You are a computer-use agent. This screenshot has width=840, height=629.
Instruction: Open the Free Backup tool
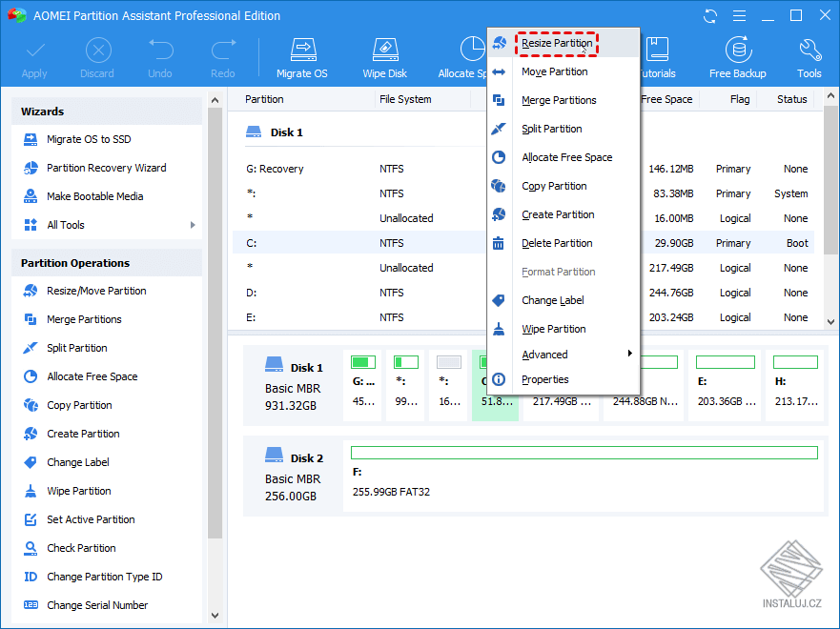click(737, 57)
